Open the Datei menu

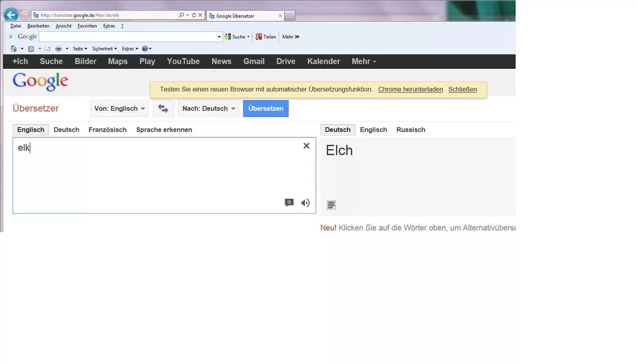[x=16, y=26]
